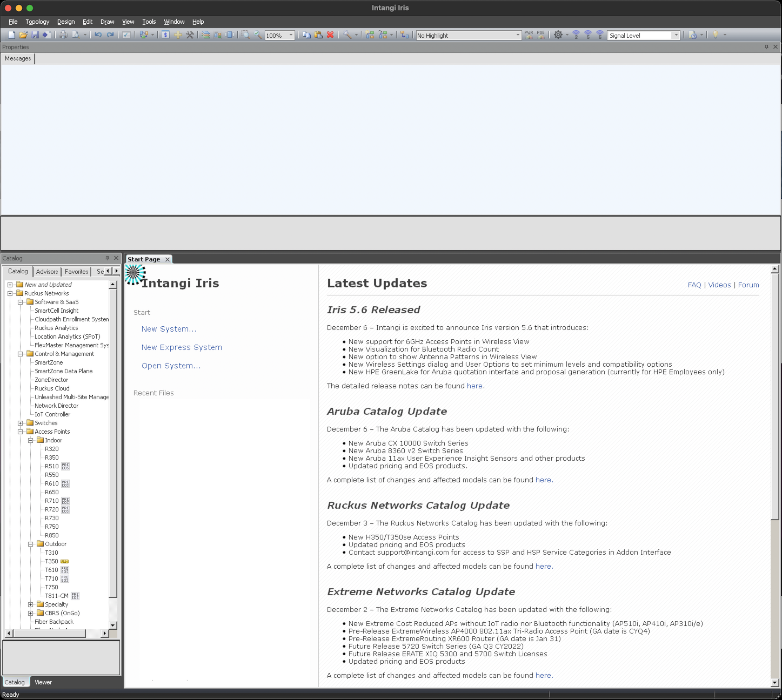Viewport: 782px width, 700px height.
Task: Click the zoom to selection icon
Action: (x=245, y=35)
